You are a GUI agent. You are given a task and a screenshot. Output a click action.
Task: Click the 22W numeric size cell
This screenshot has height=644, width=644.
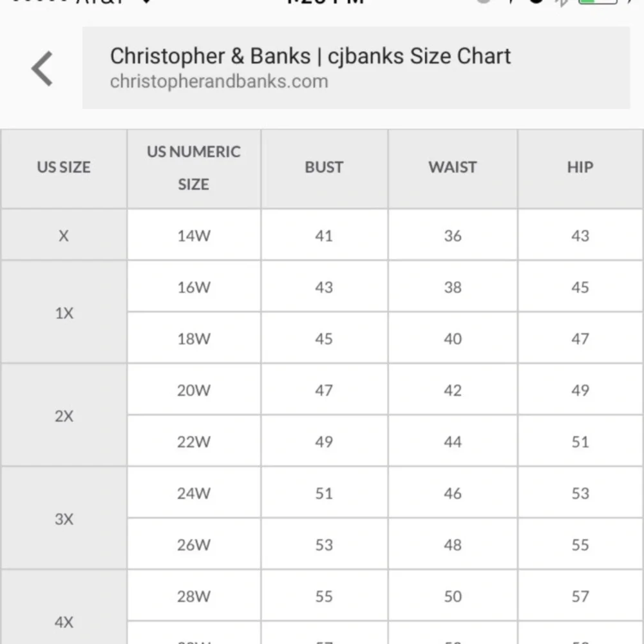tap(193, 442)
